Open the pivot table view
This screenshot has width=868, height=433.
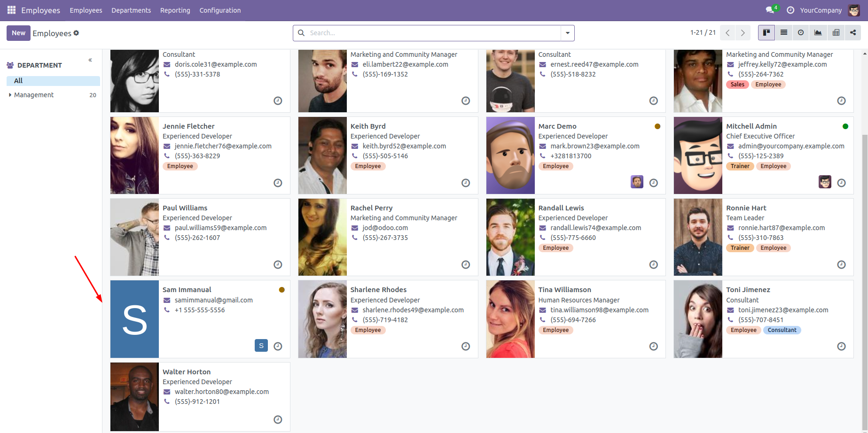click(836, 33)
